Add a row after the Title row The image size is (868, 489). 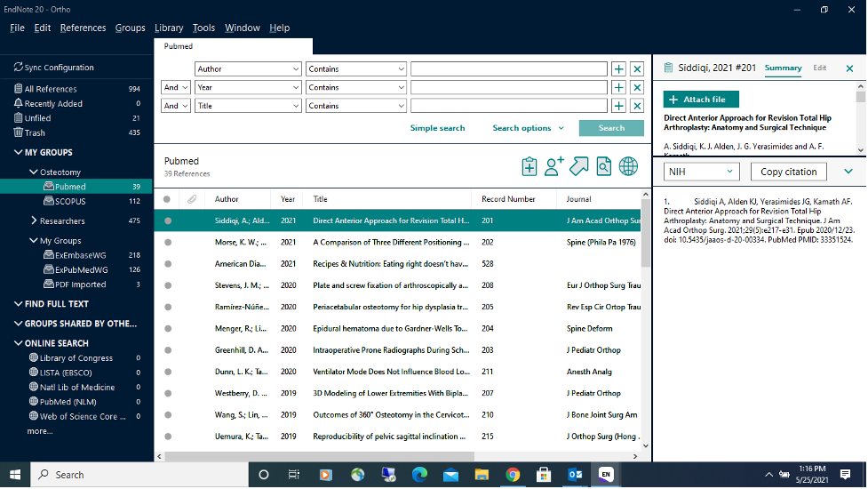coord(618,106)
